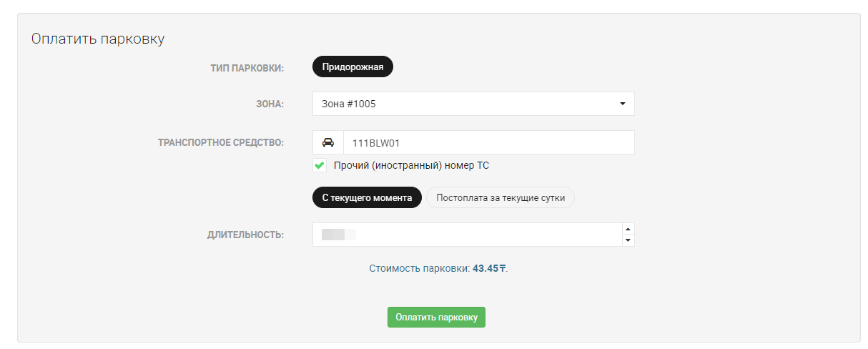This screenshot has width=868, height=349.
Task: Click the 'Зона:' field label
Action: pos(268,104)
